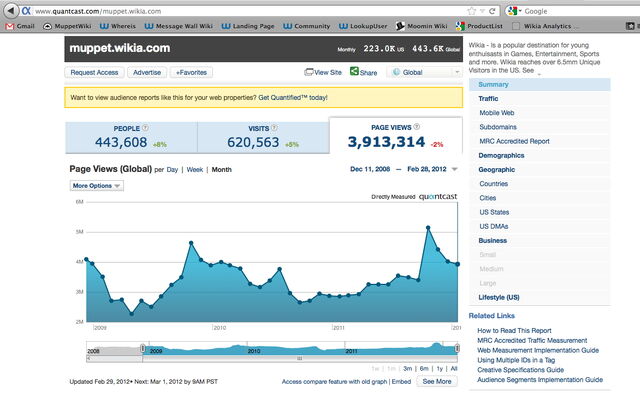Select the PAGE VIEWS metric tab
Image resolution: width=640 pixels, height=393 pixels.
click(396, 136)
